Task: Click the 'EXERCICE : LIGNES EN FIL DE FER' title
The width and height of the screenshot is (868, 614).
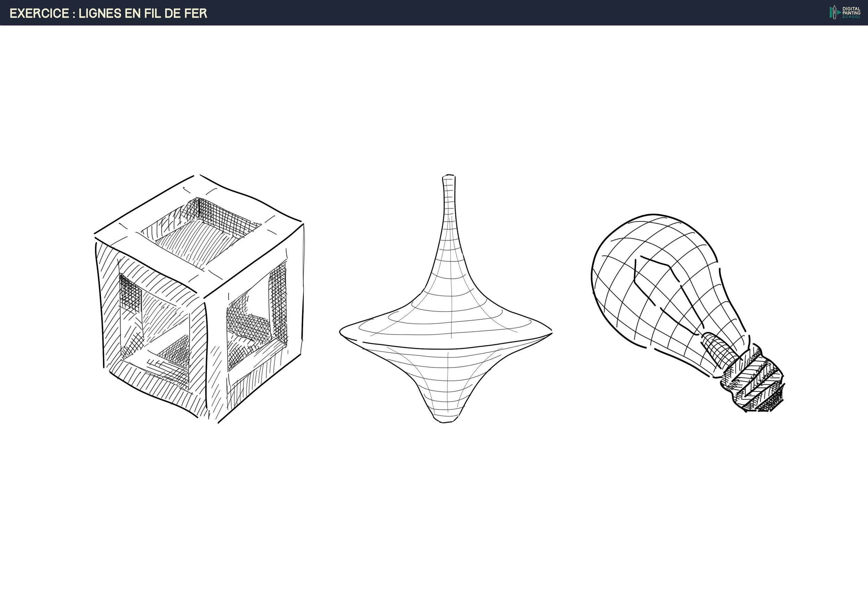Action: 108,14
